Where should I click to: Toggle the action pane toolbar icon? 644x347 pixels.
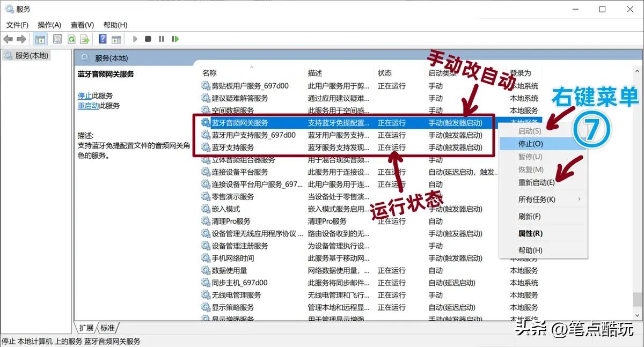point(116,39)
